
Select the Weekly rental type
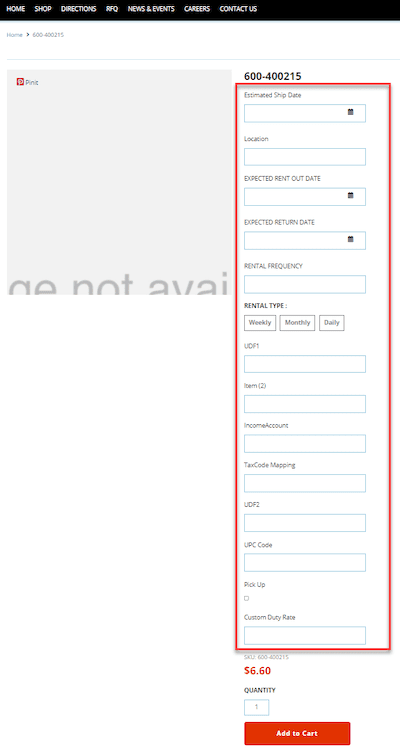[x=260, y=323]
